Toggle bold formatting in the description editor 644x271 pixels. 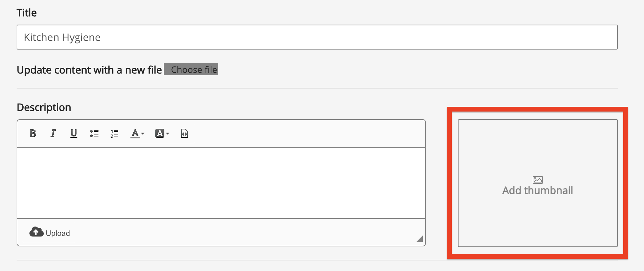(x=33, y=133)
